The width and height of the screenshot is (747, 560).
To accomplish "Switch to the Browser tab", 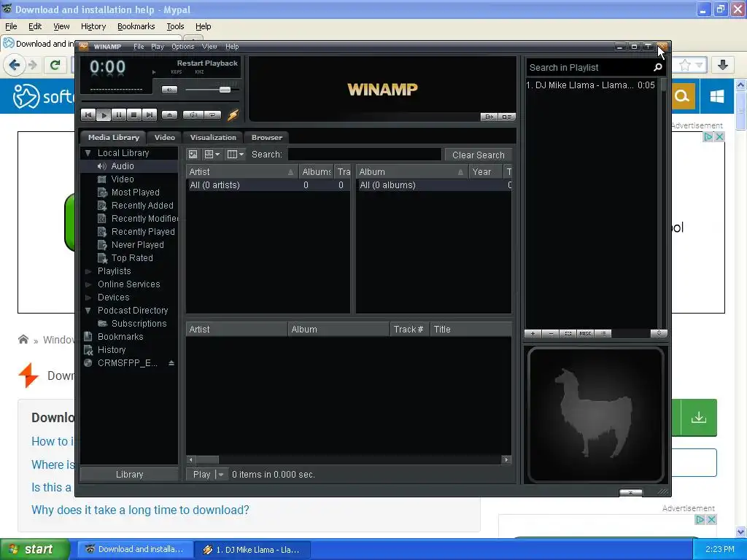I will pyautogui.click(x=267, y=137).
